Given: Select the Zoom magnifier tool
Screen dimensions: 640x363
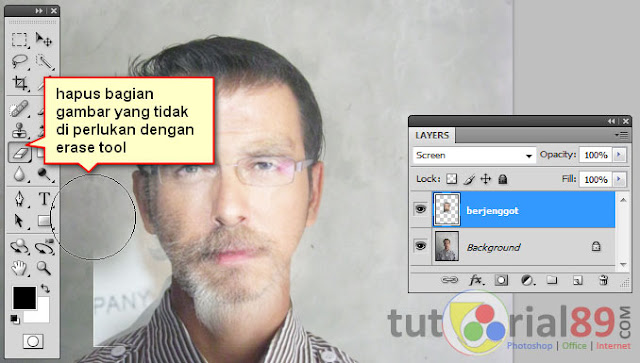Looking at the screenshot, I should click(44, 268).
